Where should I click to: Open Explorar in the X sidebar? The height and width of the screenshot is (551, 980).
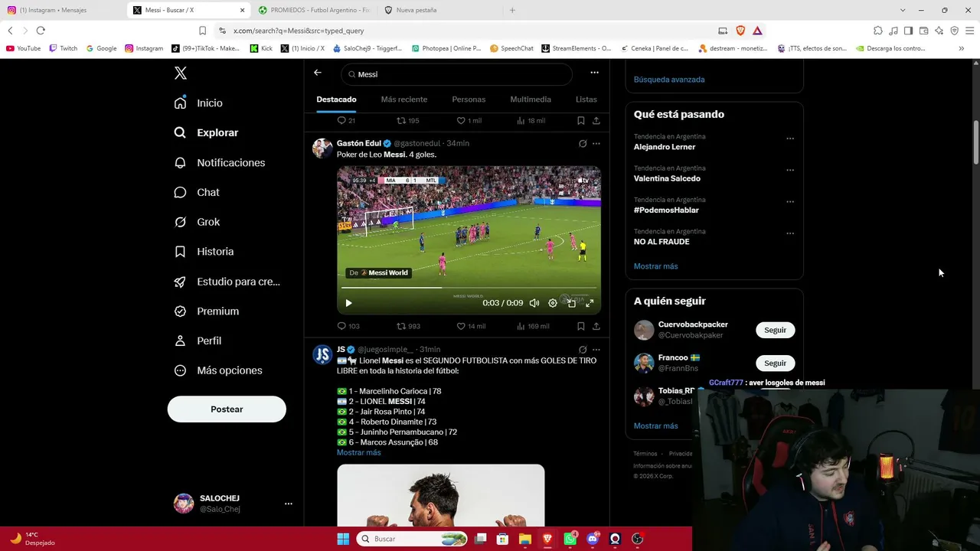[x=206, y=132]
